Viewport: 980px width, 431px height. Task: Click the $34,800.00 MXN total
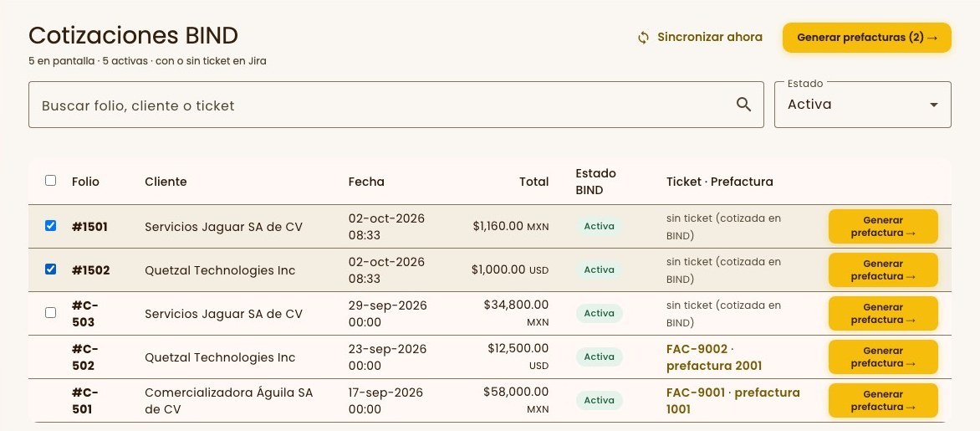(x=516, y=313)
